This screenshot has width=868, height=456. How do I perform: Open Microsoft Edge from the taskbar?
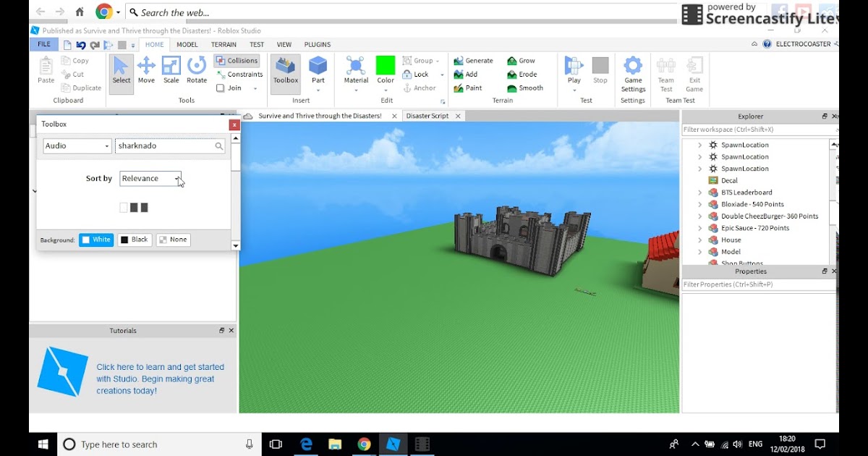307,444
